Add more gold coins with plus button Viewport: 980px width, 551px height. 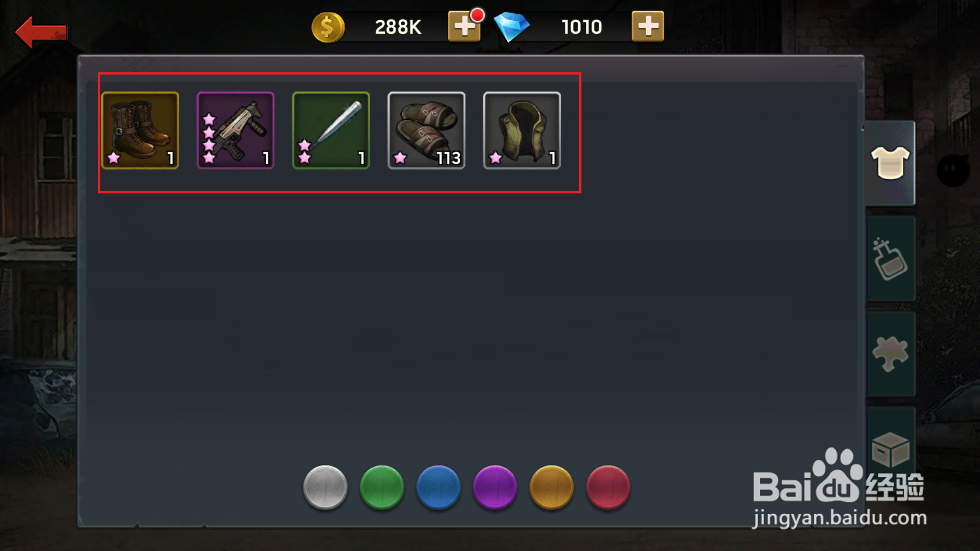[464, 26]
